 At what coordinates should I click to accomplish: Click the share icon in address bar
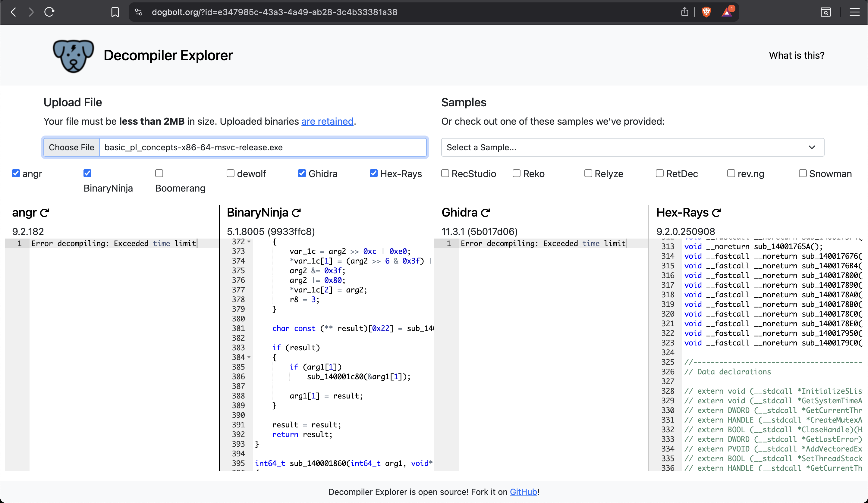click(x=684, y=12)
